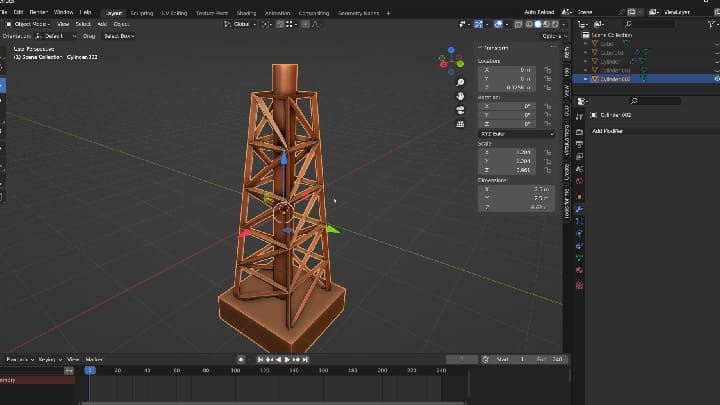Open the Window menu
The image size is (720, 405).
[x=63, y=12]
